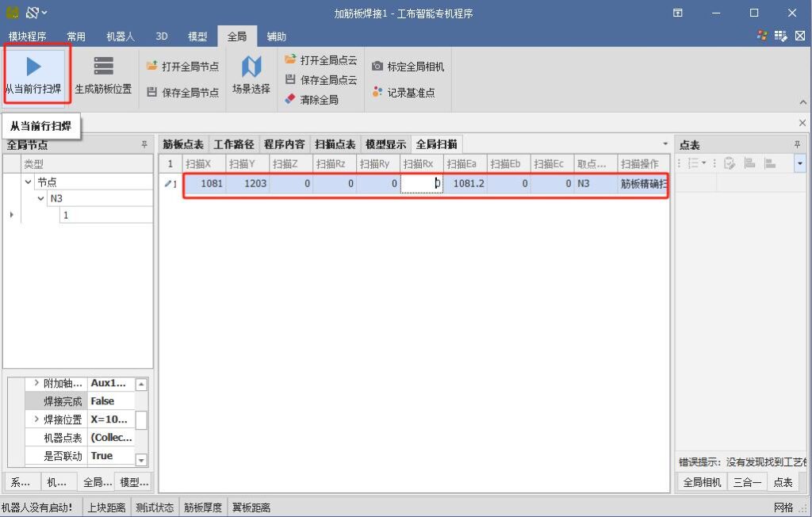Click 保存全局节点 button
This screenshot has height=517, width=812.
click(182, 93)
